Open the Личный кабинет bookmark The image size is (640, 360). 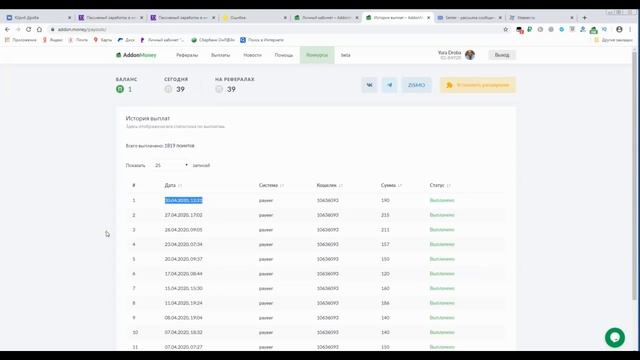click(x=162, y=40)
